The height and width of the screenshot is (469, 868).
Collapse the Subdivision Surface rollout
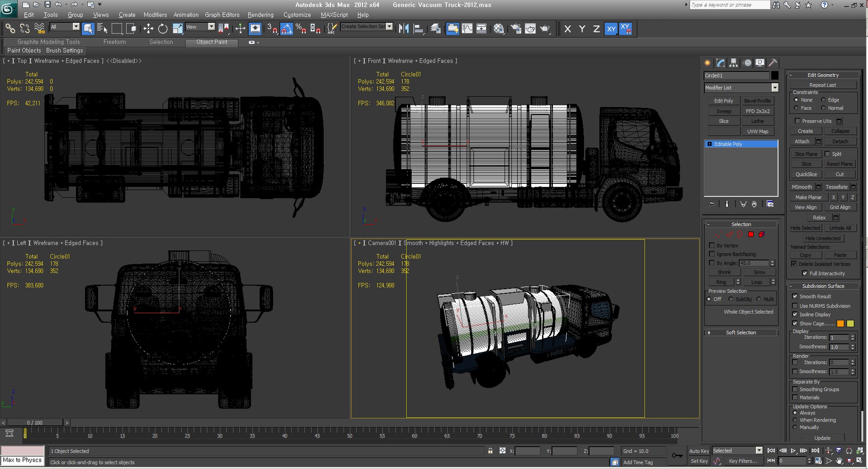pos(823,286)
